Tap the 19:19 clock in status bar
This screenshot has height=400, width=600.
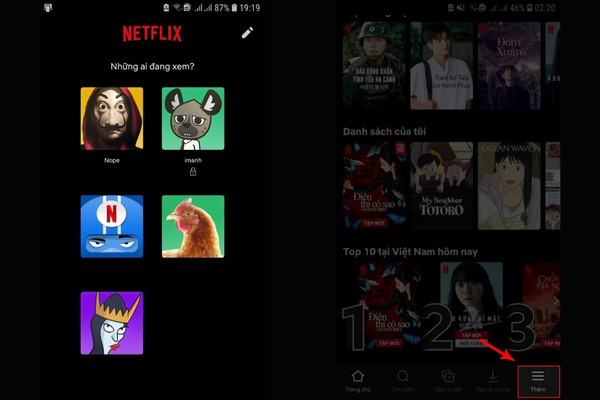click(x=250, y=8)
